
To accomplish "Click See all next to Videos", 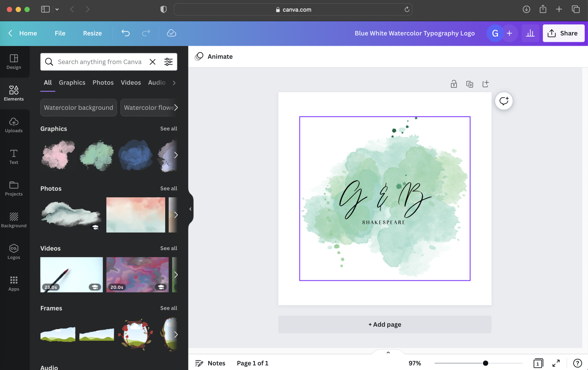I will pyautogui.click(x=169, y=248).
